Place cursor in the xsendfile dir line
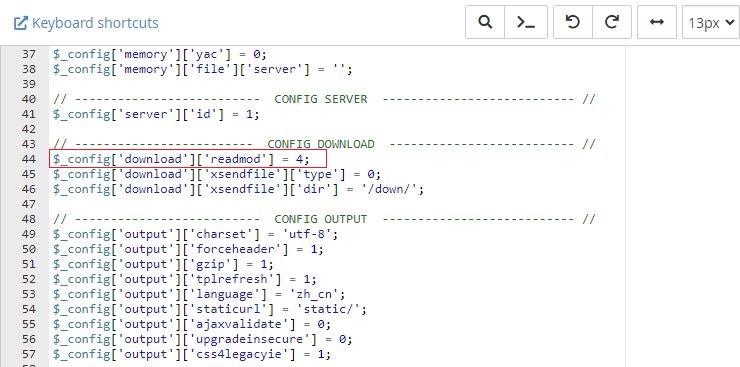The image size is (740, 367). (x=238, y=189)
